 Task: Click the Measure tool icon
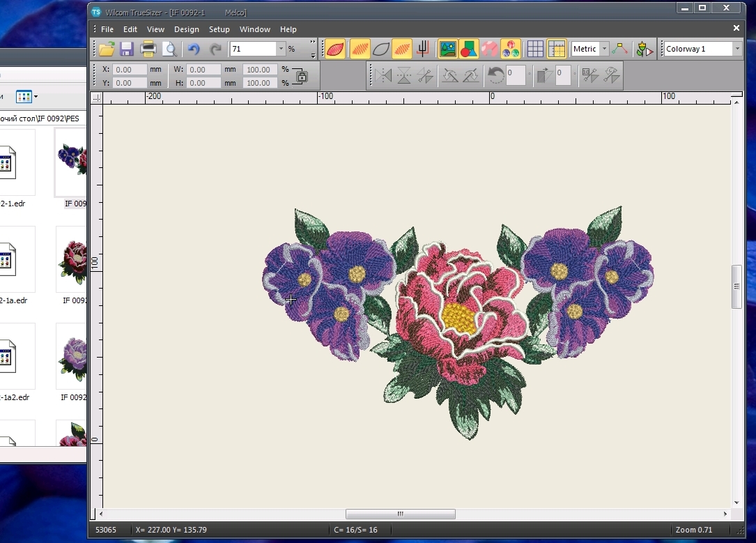click(x=619, y=49)
